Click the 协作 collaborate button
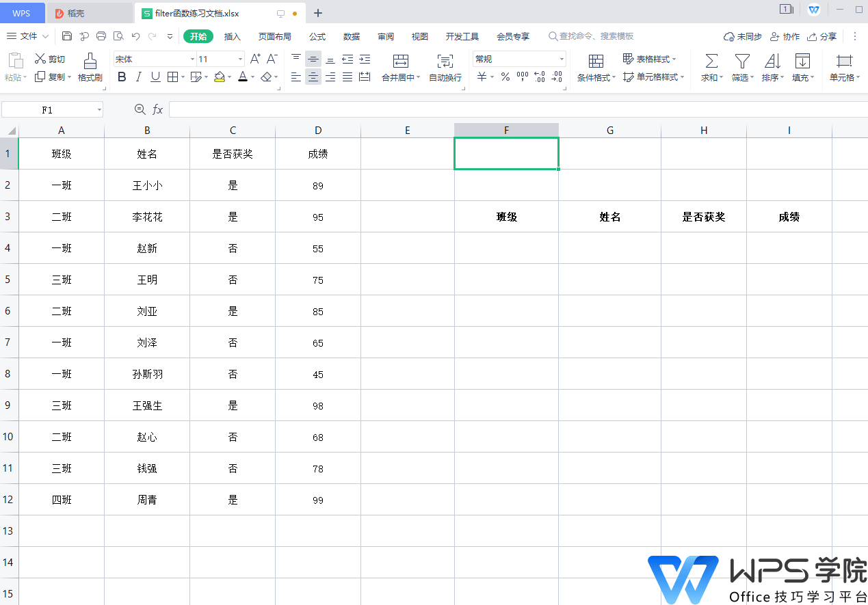Screen dimensions: 868x605 pos(785,36)
